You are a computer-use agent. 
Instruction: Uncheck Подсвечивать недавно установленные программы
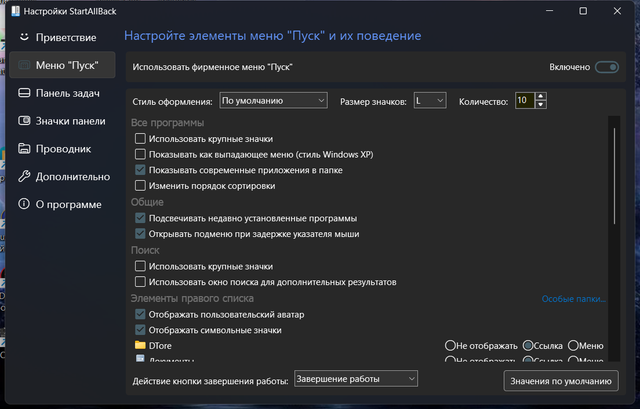click(x=140, y=218)
